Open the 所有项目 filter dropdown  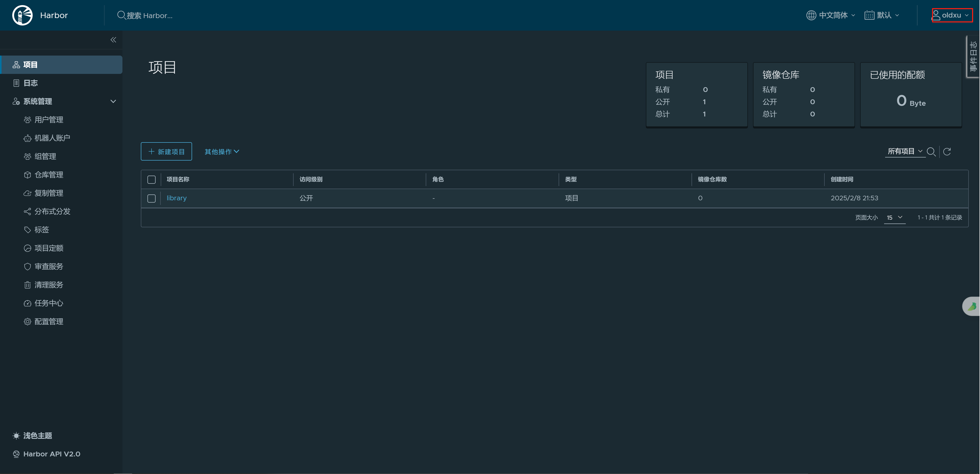coord(905,151)
